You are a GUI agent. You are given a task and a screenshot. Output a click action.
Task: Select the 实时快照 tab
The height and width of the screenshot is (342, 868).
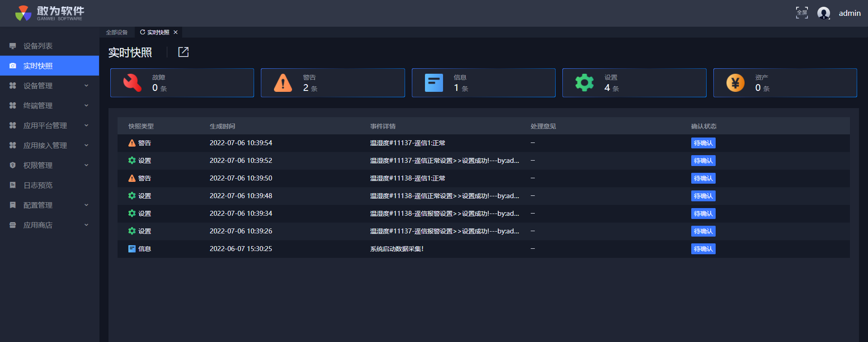158,32
